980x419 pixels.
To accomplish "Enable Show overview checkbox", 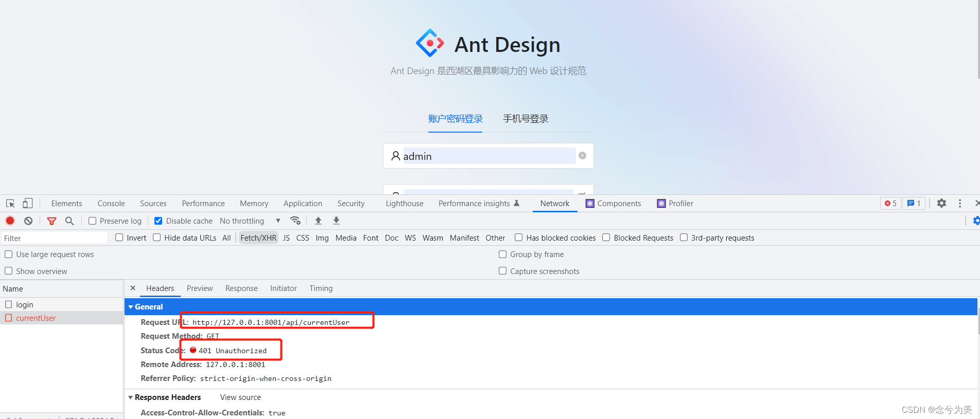I will (x=9, y=271).
